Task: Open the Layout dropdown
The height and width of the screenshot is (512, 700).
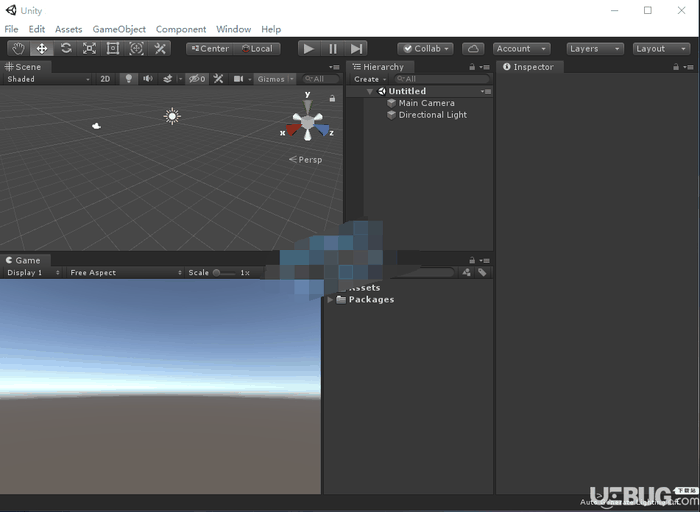Action: 662,49
